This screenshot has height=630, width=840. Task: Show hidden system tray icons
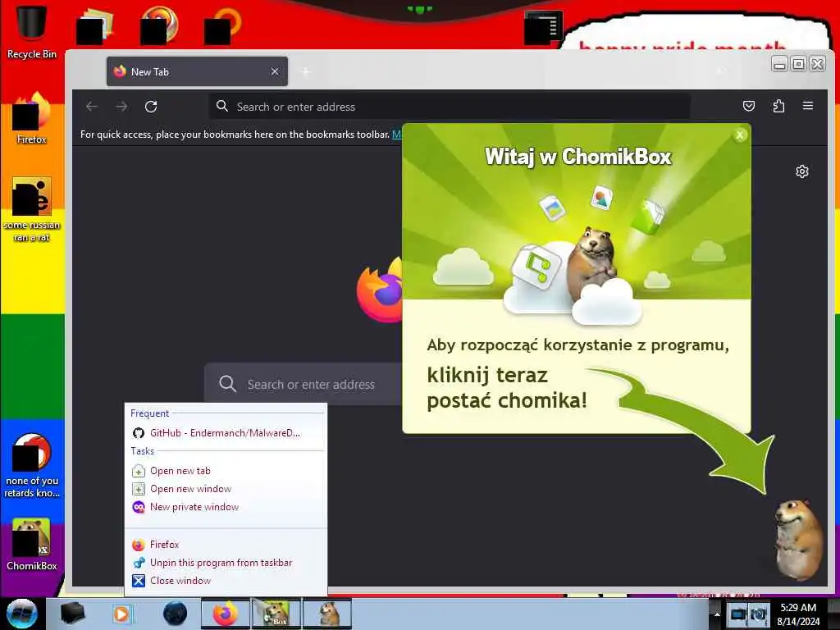[x=717, y=614]
